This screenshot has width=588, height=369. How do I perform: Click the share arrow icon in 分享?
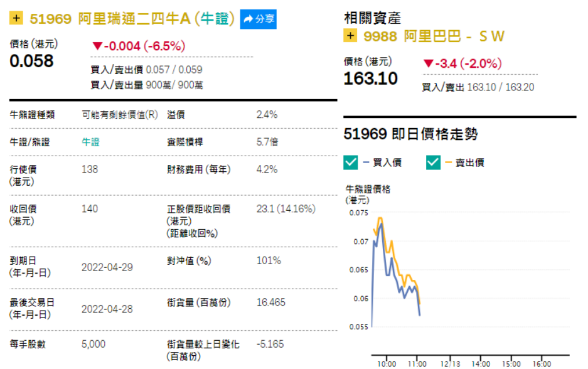[249, 19]
